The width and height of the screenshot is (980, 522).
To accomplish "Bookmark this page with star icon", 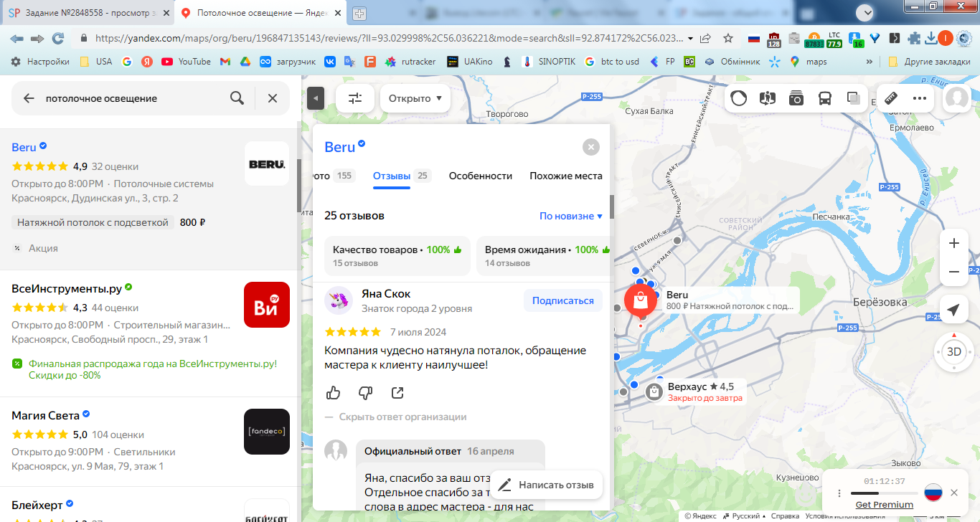I will click(x=728, y=38).
